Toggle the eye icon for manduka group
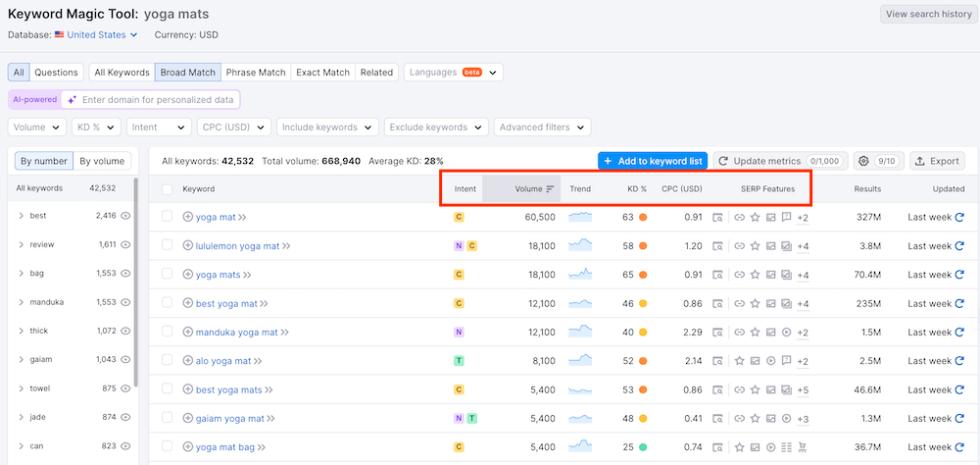 tap(125, 302)
